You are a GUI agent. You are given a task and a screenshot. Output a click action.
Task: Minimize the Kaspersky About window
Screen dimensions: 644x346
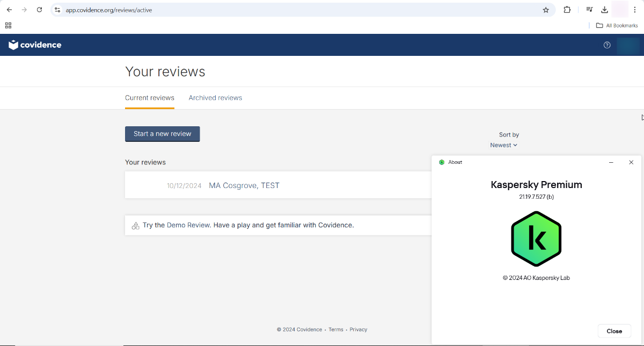611,162
